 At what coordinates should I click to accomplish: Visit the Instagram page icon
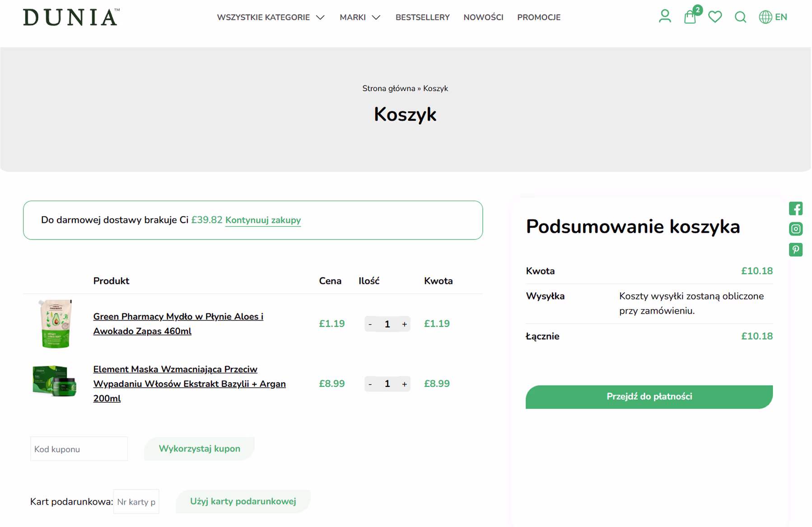click(x=795, y=229)
